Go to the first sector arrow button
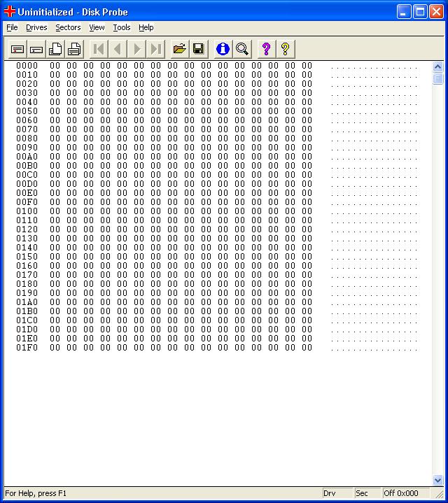 coord(99,49)
